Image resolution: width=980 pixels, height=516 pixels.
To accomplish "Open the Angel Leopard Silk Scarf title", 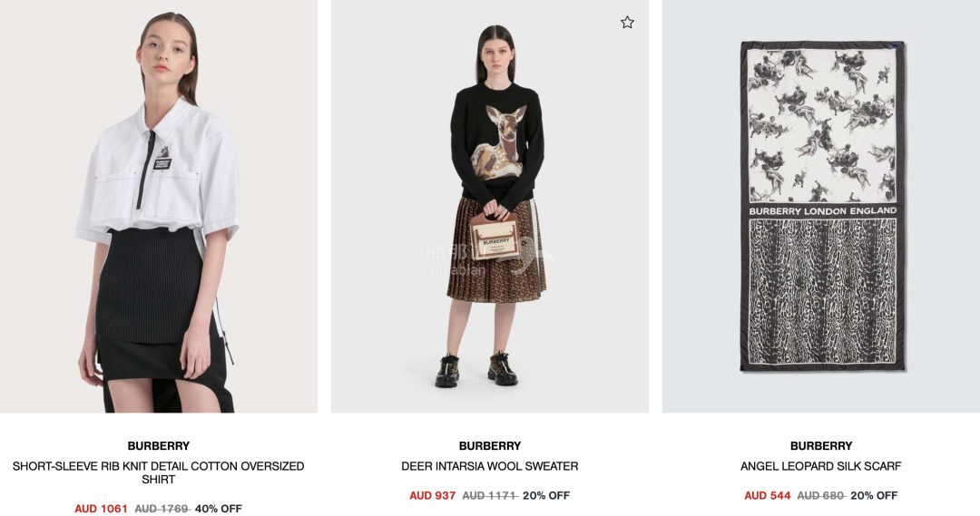I will point(820,466).
